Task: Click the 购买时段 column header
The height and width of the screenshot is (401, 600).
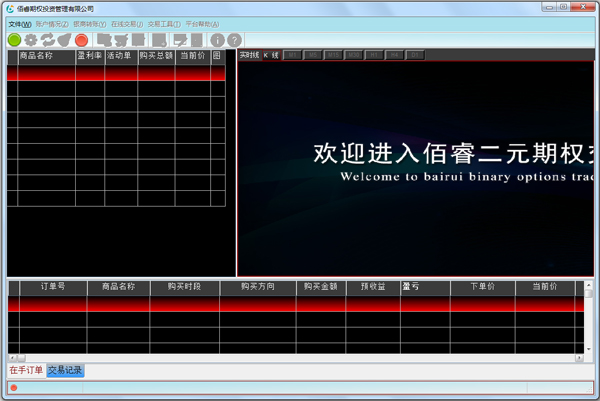Action: click(x=185, y=287)
